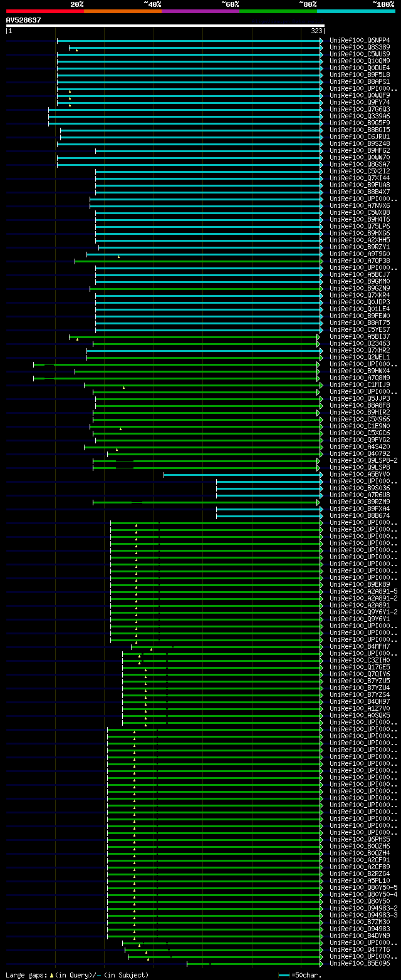This screenshot has height=980, width=401.
Task: Select hit label UniRef100_C5X2I2
Action: pyautogui.click(x=360, y=172)
